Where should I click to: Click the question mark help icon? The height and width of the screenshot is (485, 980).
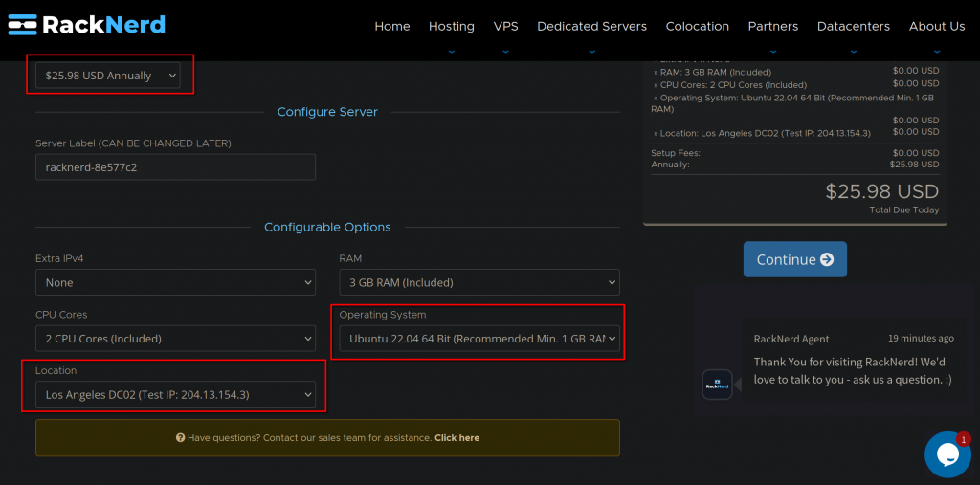pos(180,438)
